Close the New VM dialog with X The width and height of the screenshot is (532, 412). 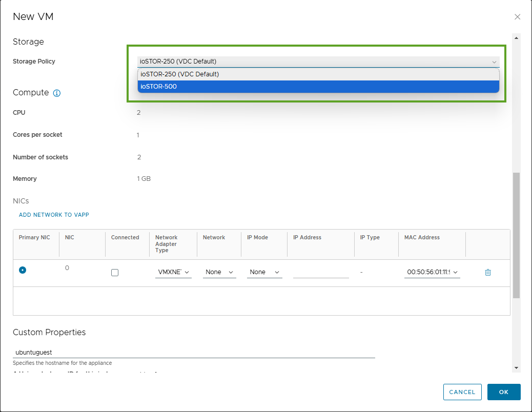point(517,17)
